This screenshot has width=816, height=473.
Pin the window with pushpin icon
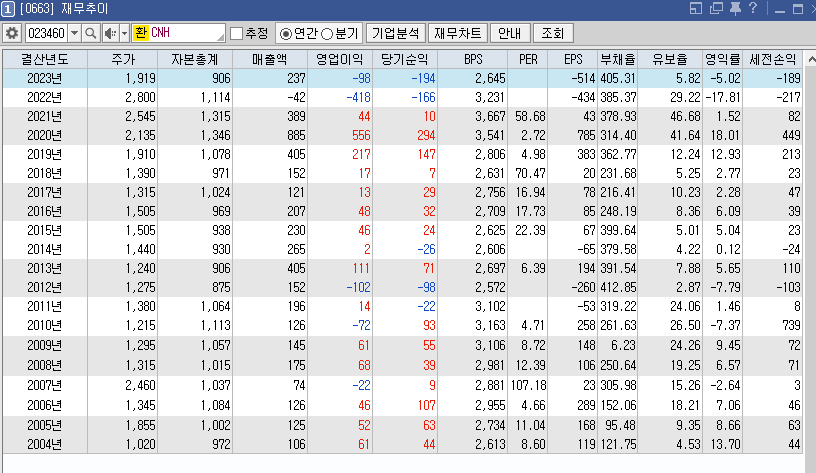coord(735,8)
